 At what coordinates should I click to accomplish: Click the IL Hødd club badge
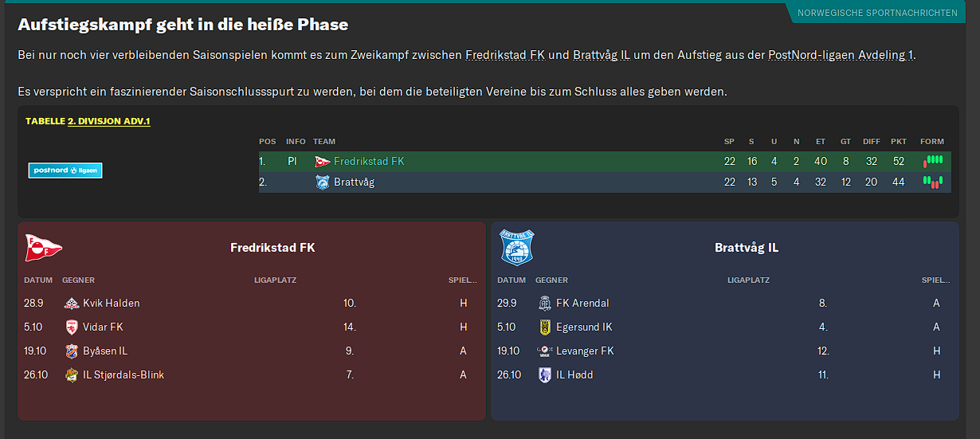[x=545, y=375]
